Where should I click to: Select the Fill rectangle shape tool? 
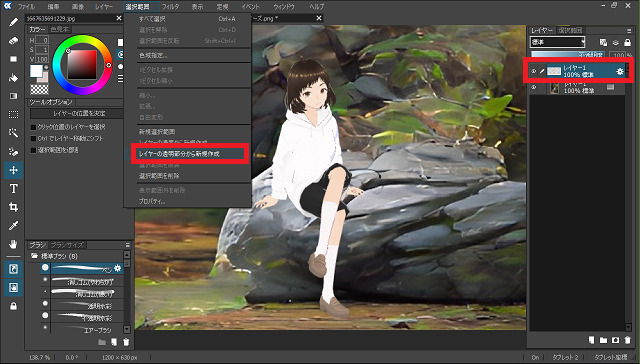pos(13,59)
